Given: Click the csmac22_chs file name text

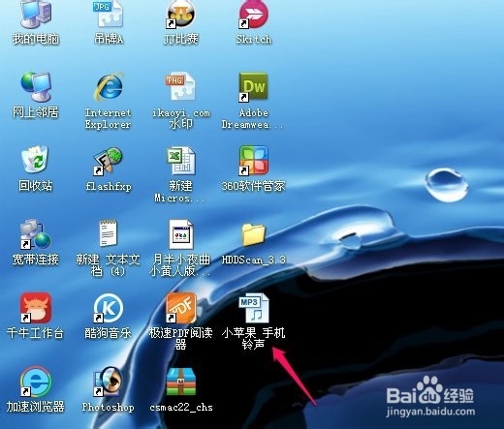Looking at the screenshot, I should pyautogui.click(x=181, y=407).
